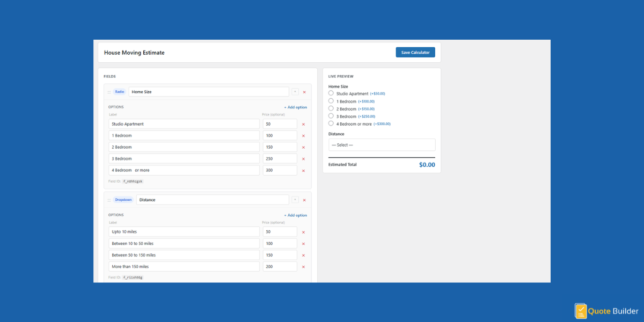
Task: Delete the Distance dropdown field
Action: pos(304,200)
